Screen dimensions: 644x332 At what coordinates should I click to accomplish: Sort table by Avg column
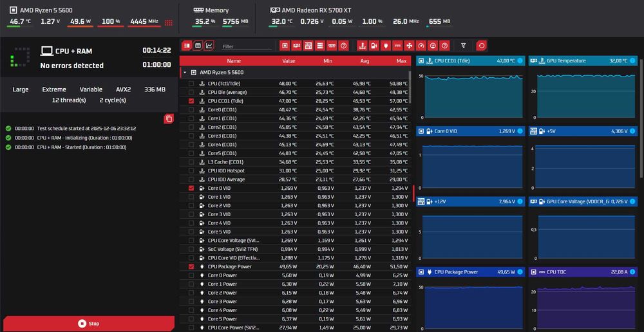point(365,60)
